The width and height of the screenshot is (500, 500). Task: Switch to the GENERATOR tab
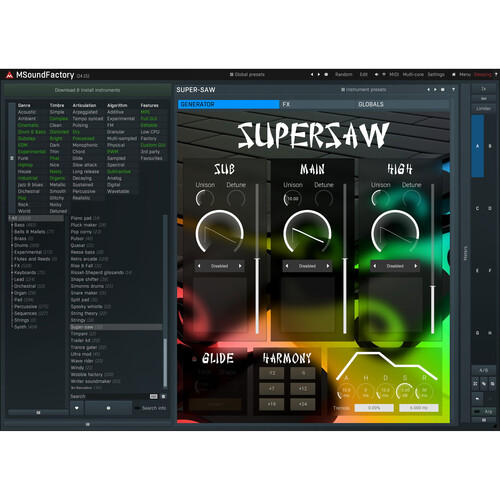click(x=229, y=104)
